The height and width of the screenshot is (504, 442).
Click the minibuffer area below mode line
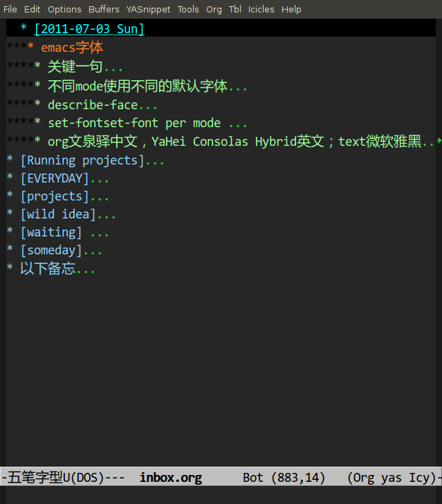[x=221, y=495]
